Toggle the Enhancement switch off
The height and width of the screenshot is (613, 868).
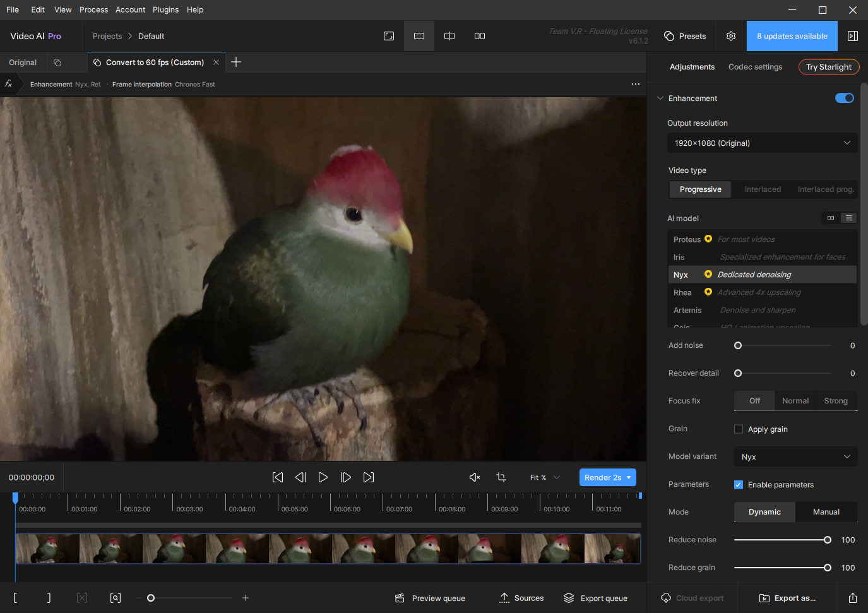click(x=844, y=98)
